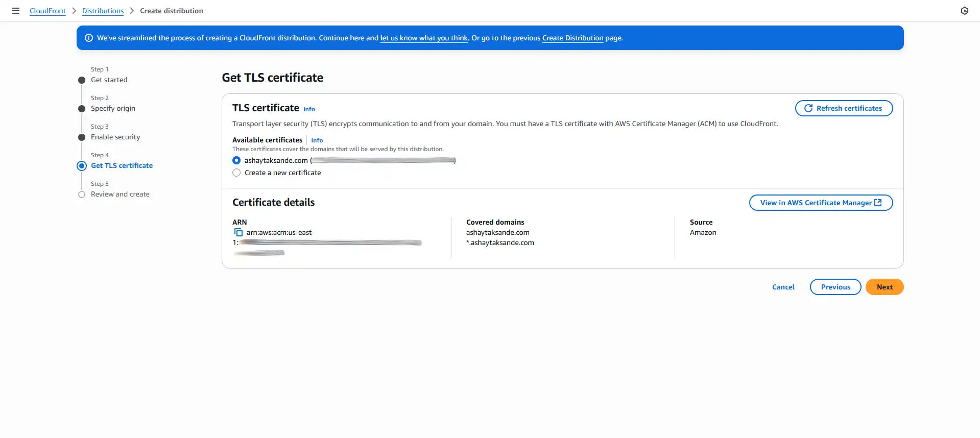Click the Create distribution breadcrumb text
Image resolution: width=980 pixels, height=438 pixels.
pyautogui.click(x=172, y=11)
